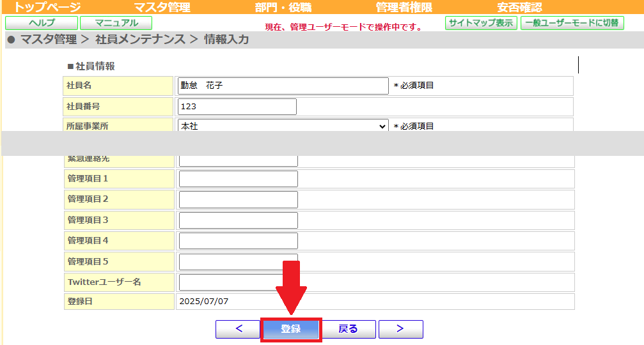Click the 管理項目3 text box
Viewport: 644px width, 345px height.
point(238,220)
